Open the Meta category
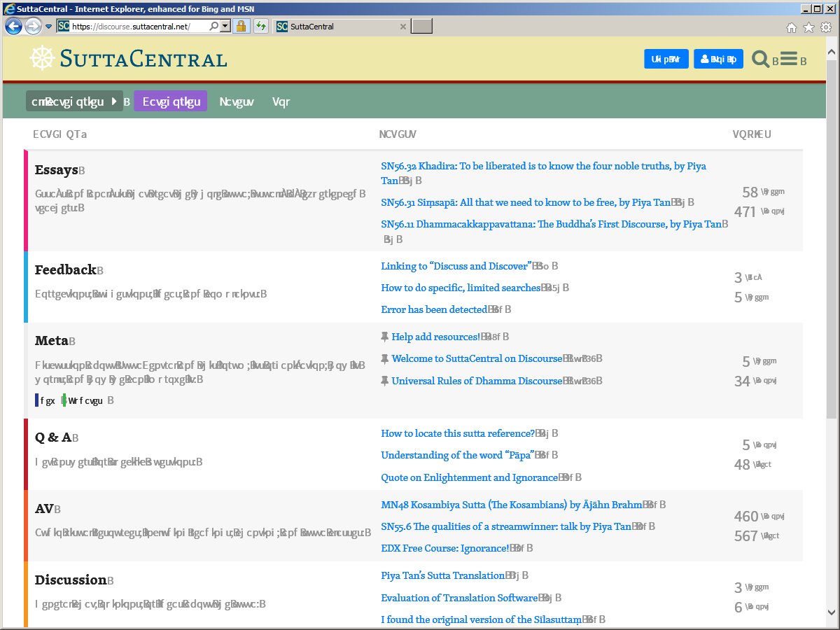 51,341
